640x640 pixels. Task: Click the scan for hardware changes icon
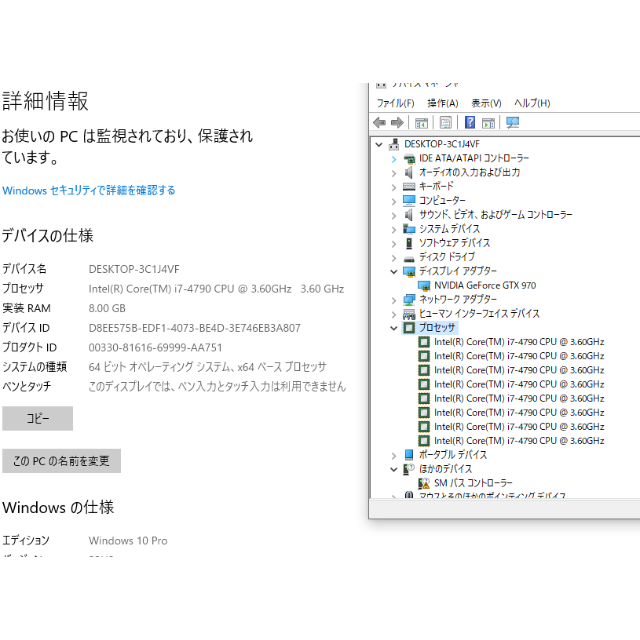point(512,122)
